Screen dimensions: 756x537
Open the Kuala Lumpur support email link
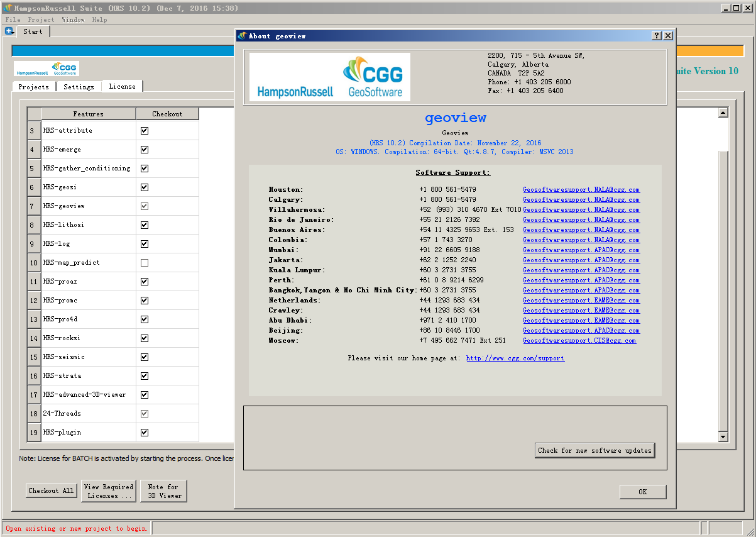tap(581, 270)
